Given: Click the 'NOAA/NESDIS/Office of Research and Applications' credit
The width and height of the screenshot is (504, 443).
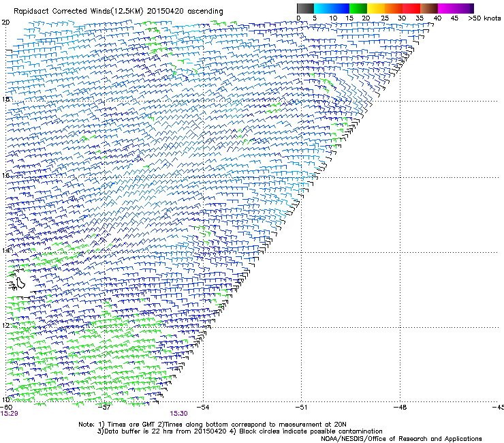Looking at the screenshot, I should 401,438.
